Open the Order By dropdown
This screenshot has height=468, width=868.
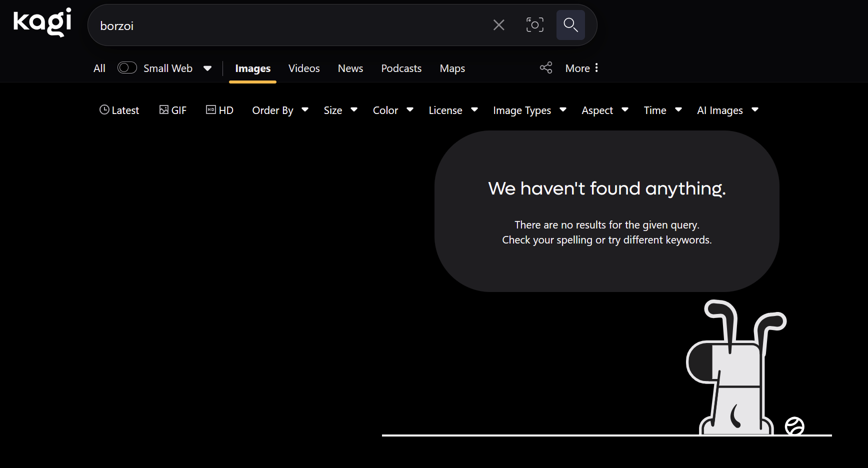[280, 110]
